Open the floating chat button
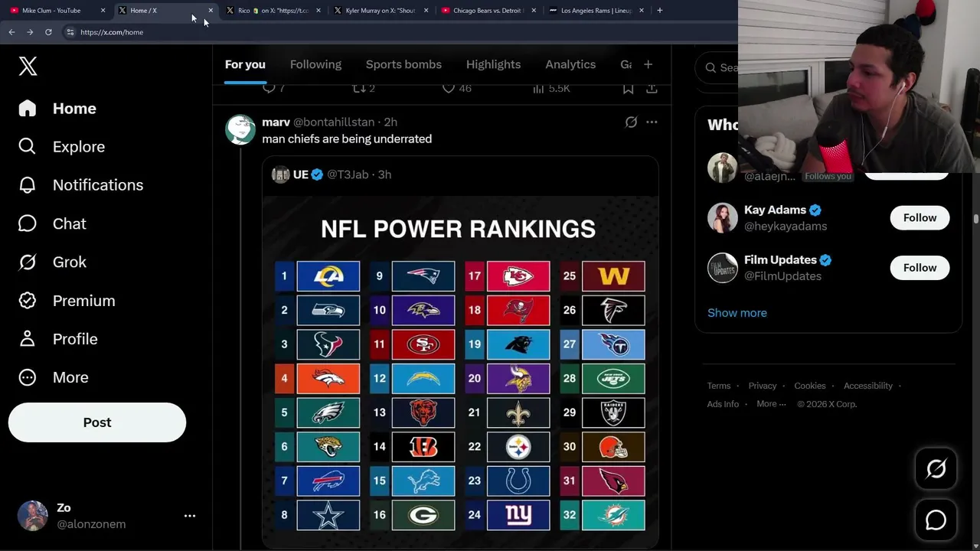 936,520
